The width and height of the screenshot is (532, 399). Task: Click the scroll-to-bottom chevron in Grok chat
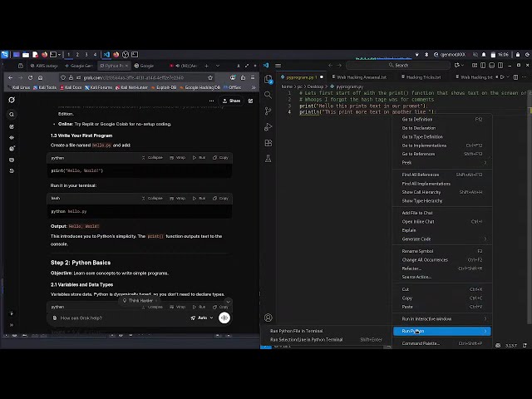coord(228,302)
